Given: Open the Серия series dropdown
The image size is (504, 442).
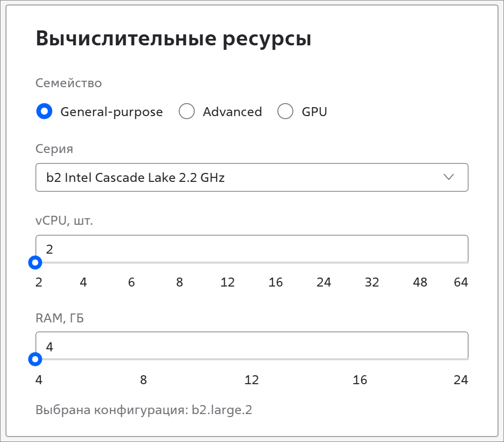Looking at the screenshot, I should [x=252, y=177].
